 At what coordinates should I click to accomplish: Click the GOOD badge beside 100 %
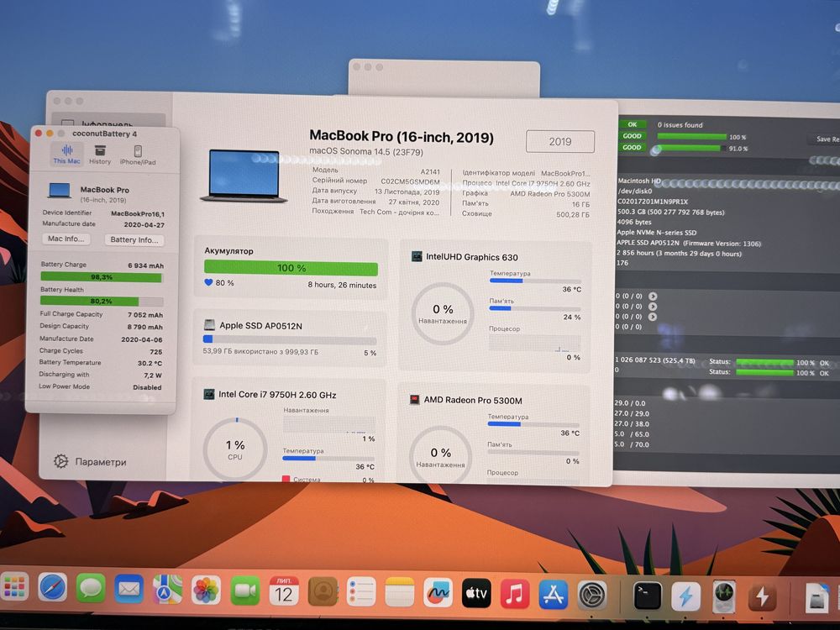[x=633, y=136]
